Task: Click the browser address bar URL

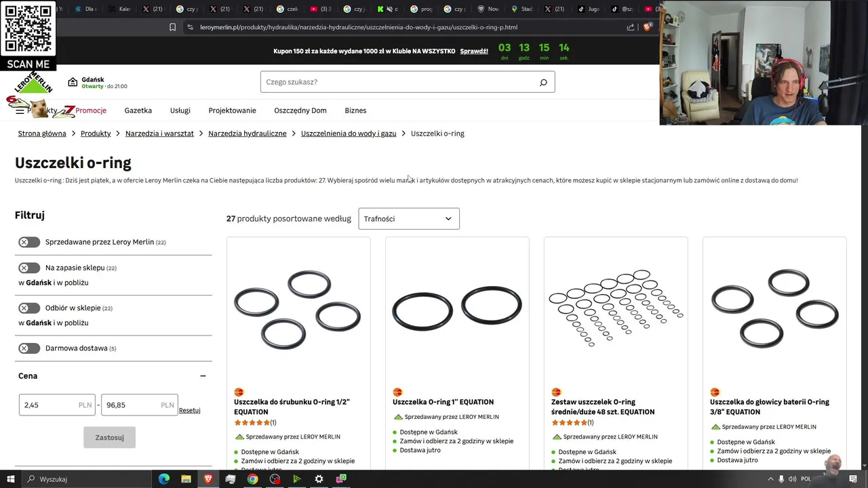Action: [x=359, y=27]
